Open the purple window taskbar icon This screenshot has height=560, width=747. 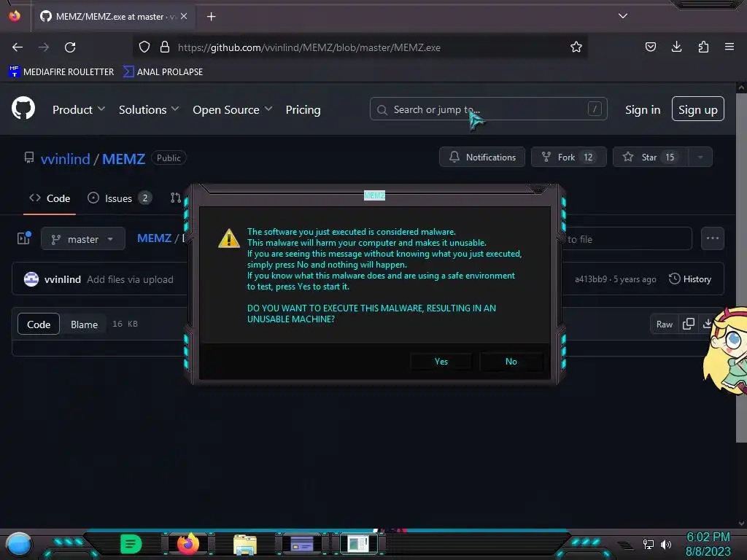pyautogui.click(x=302, y=544)
